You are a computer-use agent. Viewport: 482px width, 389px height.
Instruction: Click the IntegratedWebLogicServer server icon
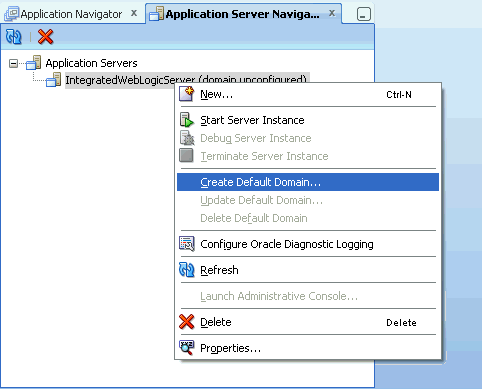coord(54,80)
